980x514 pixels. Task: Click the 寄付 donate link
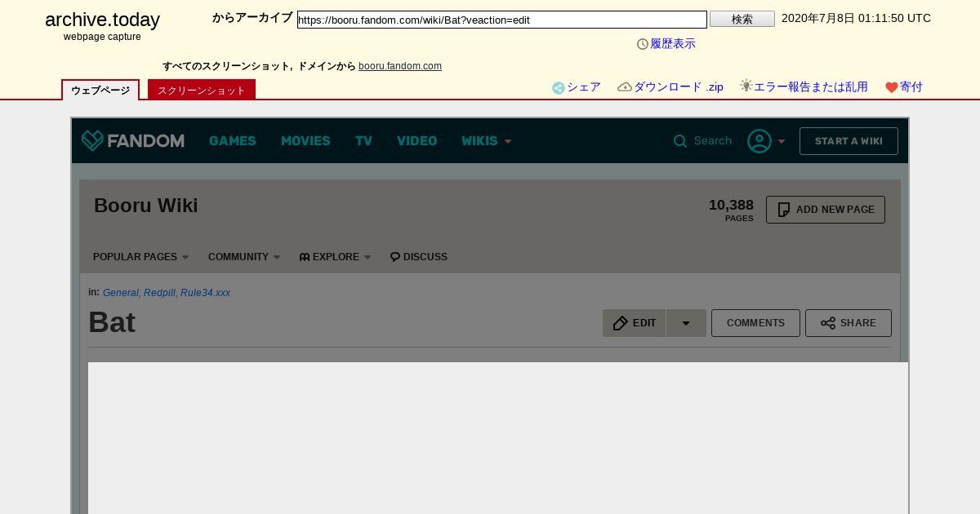click(x=911, y=87)
